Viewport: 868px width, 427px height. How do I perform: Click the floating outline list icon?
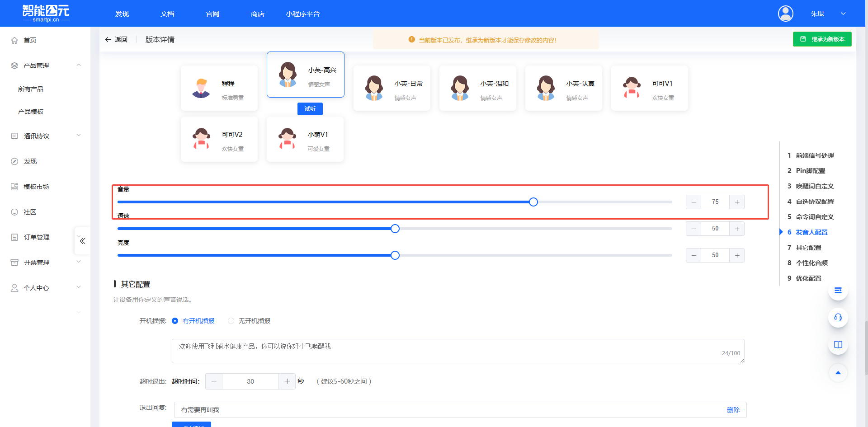pyautogui.click(x=838, y=291)
